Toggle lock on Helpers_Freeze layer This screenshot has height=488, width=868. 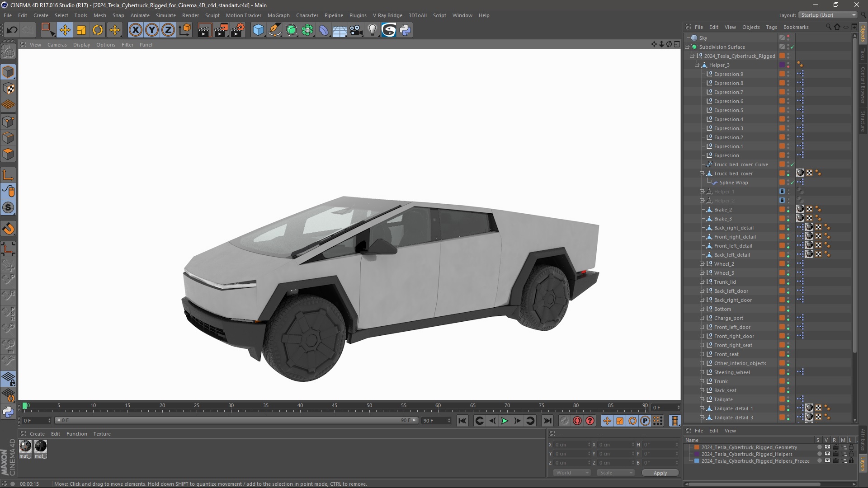pos(851,461)
